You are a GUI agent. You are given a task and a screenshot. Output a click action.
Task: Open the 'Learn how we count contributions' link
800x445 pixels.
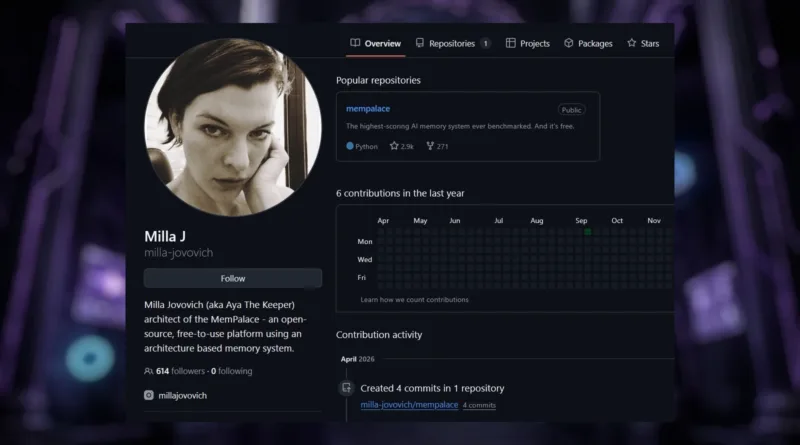[414, 299]
